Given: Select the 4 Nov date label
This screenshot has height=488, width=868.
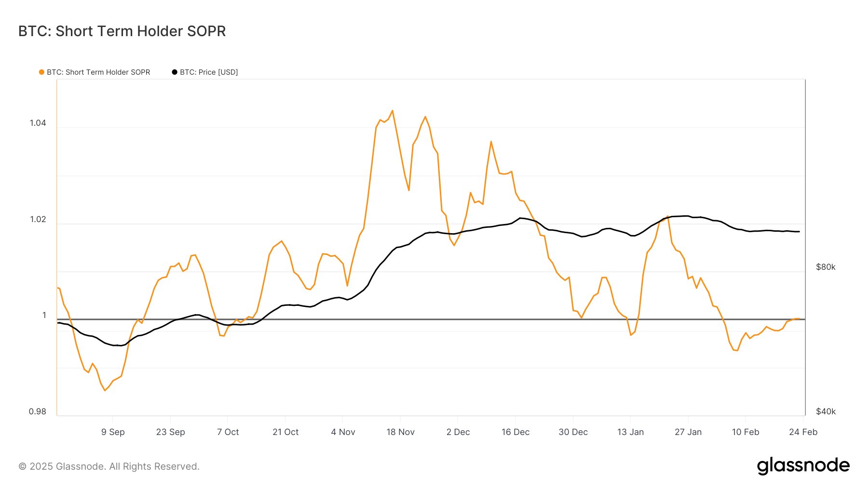Looking at the screenshot, I should tap(343, 432).
